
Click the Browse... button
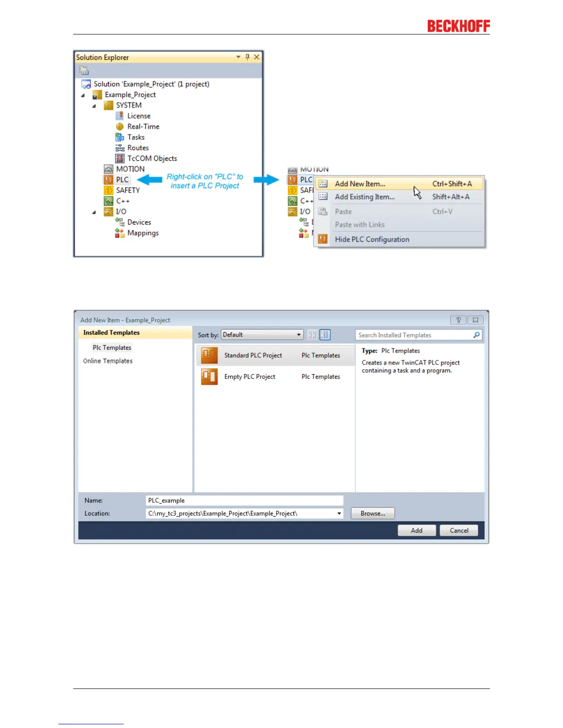(373, 513)
